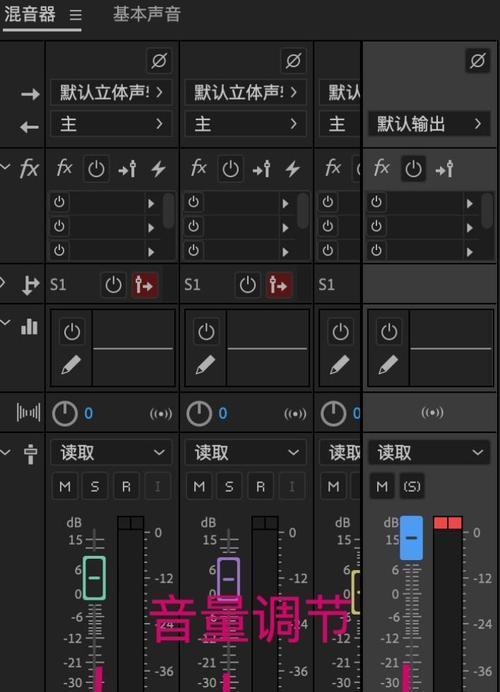Click the stereo pan section icon in left column
This screenshot has width=500, height=692.
(x=28, y=413)
